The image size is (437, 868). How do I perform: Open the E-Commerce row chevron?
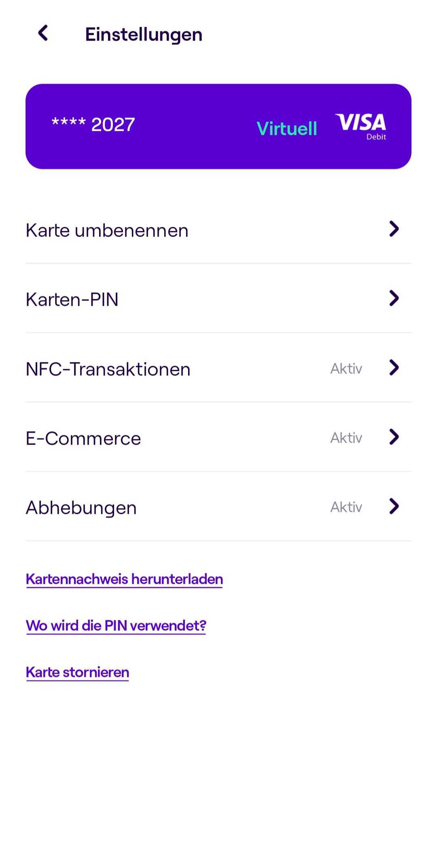(x=394, y=437)
